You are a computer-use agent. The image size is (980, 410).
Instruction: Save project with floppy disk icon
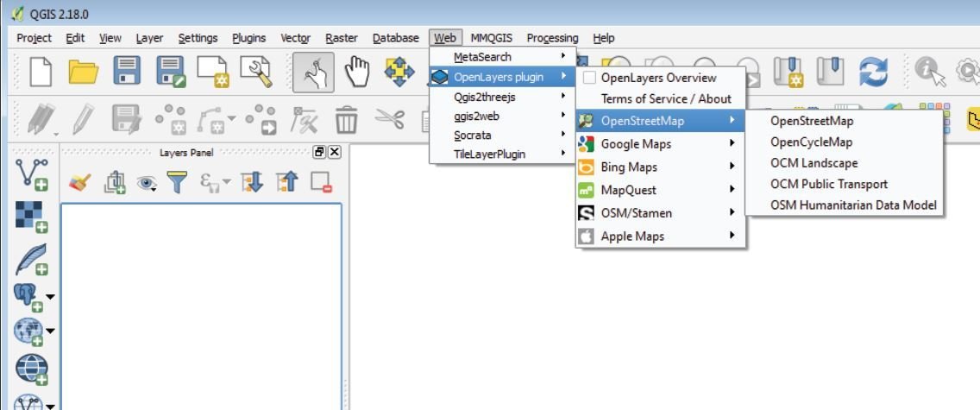pyautogui.click(x=127, y=72)
